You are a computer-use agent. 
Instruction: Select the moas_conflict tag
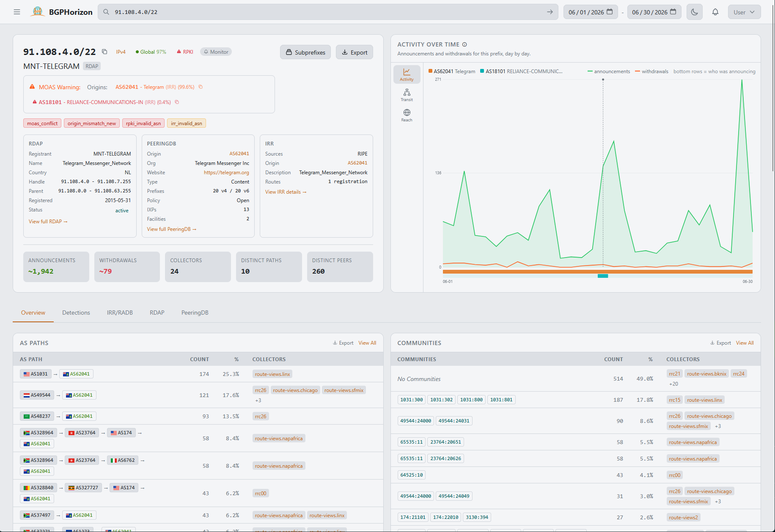point(42,123)
